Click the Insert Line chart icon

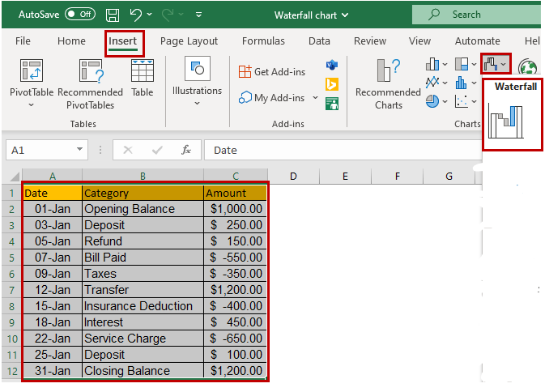pyautogui.click(x=432, y=83)
